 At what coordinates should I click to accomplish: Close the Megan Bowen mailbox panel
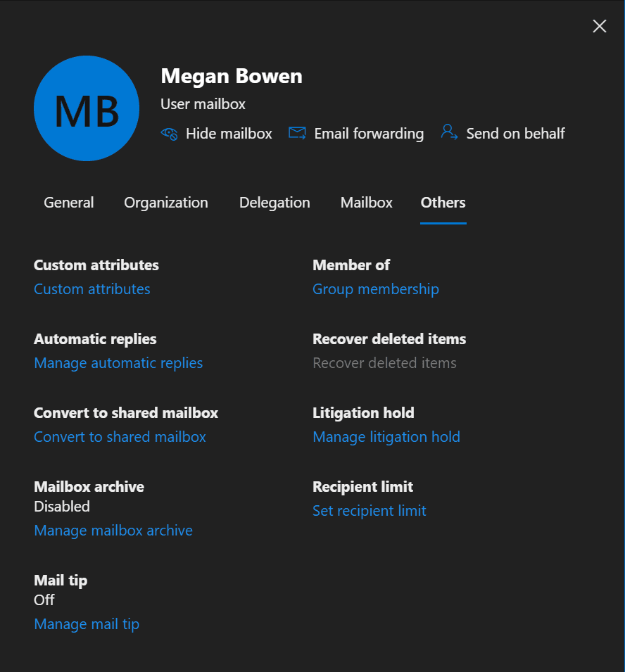pos(599,26)
